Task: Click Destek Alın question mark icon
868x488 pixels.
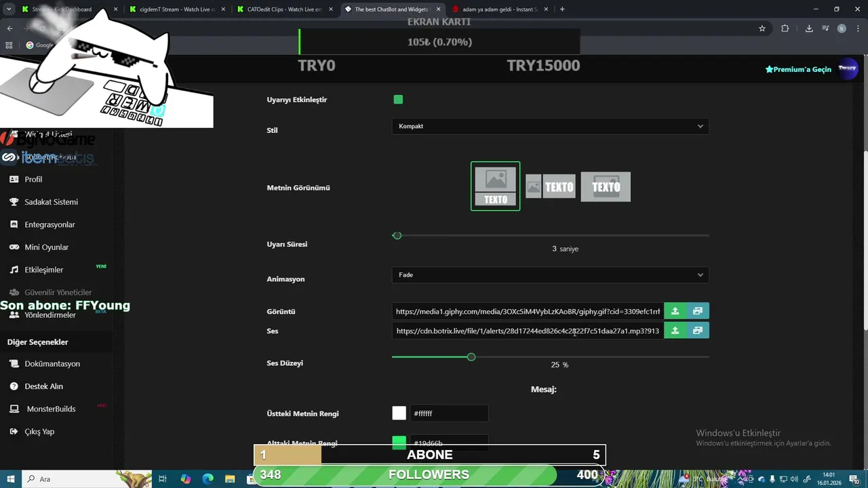Action: tap(14, 386)
